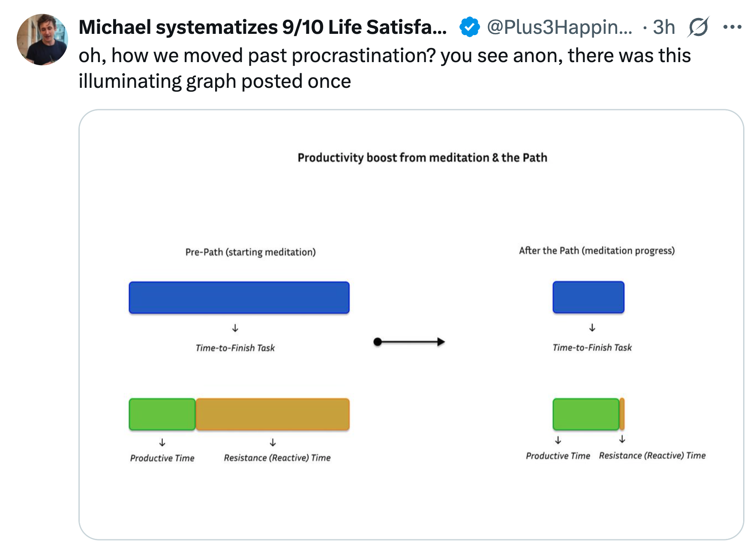
Task: Click the long blue bar under Pre-Path
Action: (x=239, y=298)
